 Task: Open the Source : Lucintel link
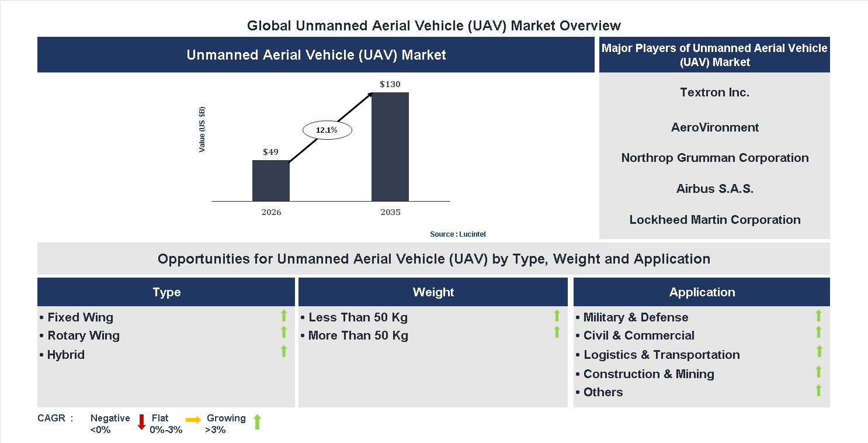pos(457,234)
